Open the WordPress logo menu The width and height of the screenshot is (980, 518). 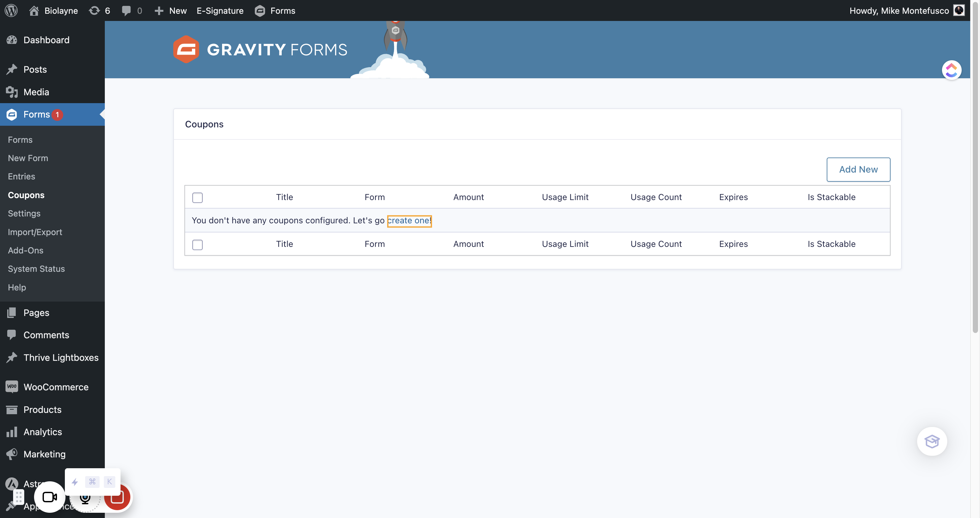pos(11,10)
